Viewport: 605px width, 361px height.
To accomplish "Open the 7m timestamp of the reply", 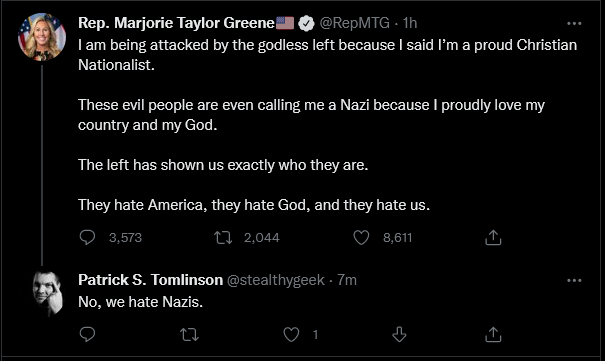I will pos(347,280).
